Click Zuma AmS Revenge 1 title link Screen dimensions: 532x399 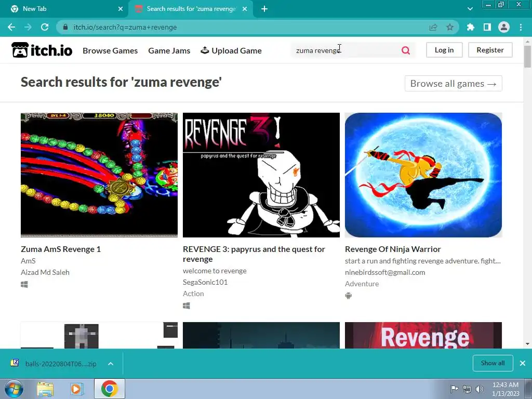tap(61, 249)
